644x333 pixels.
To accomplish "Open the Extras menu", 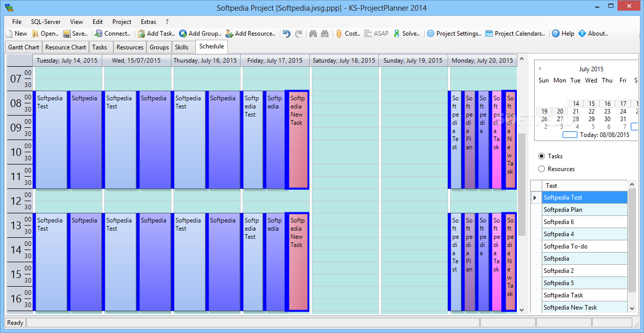I will click(149, 22).
